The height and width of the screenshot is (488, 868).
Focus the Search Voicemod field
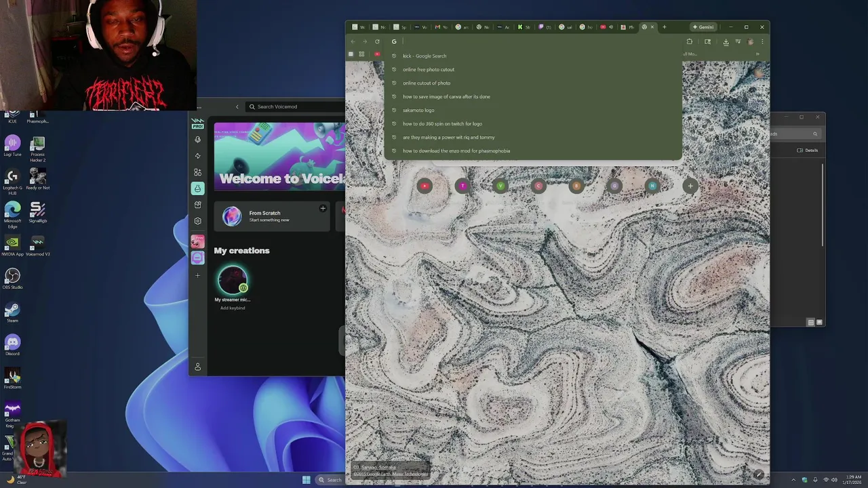pyautogui.click(x=295, y=106)
